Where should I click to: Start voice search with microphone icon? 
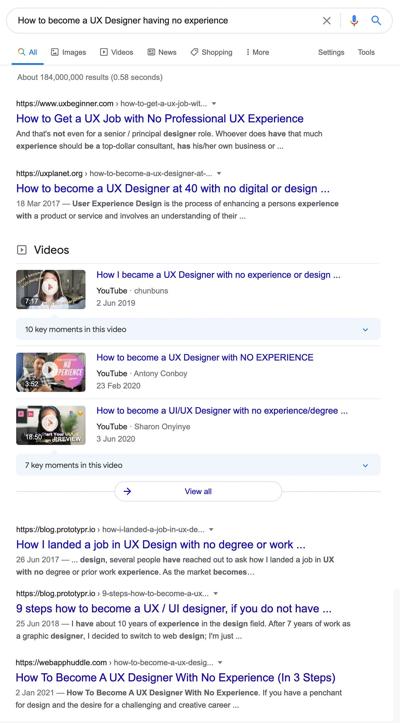coord(354,20)
